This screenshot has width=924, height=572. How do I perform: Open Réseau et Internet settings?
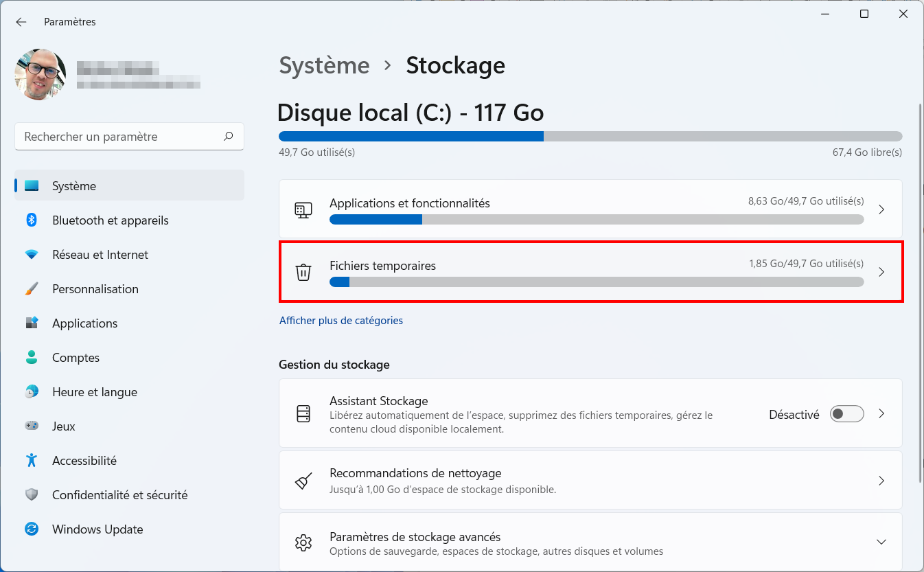coord(129,255)
